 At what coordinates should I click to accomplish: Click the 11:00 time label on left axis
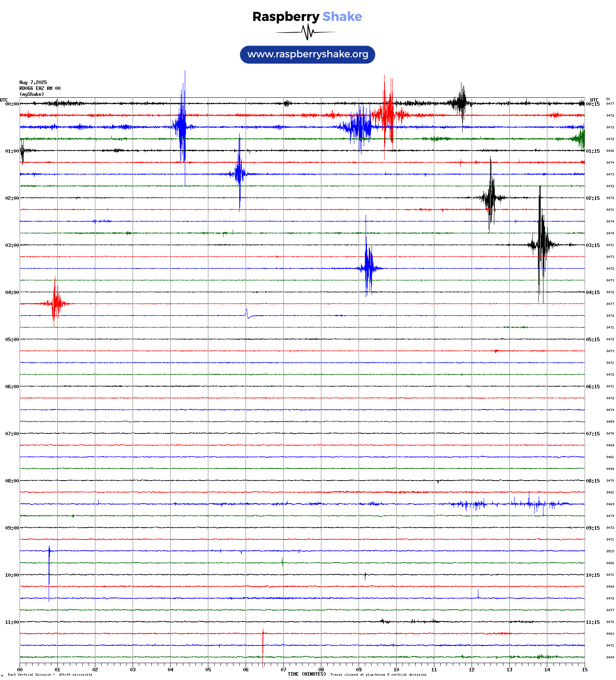pyautogui.click(x=12, y=622)
